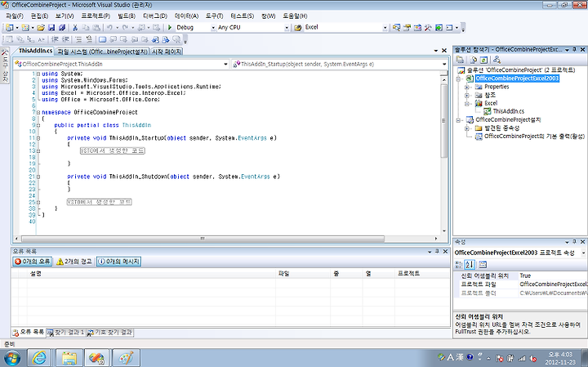Click the Find in Files icon
This screenshot has height=367, width=588.
point(298,28)
